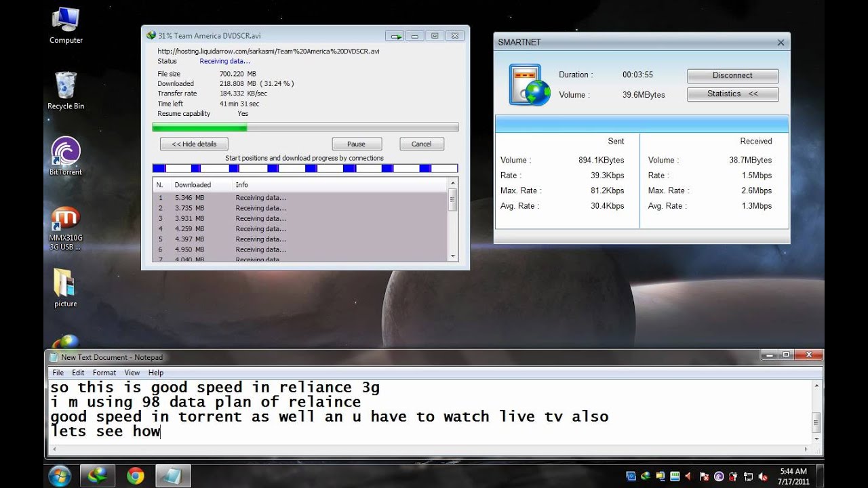
Task: Open Google Chrome from the taskbar
Action: coord(135,476)
